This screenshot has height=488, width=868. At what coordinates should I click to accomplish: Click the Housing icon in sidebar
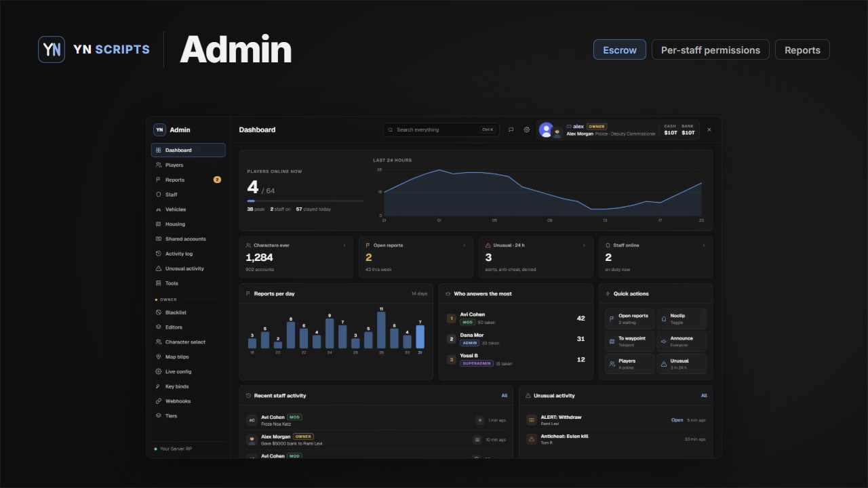coord(158,224)
